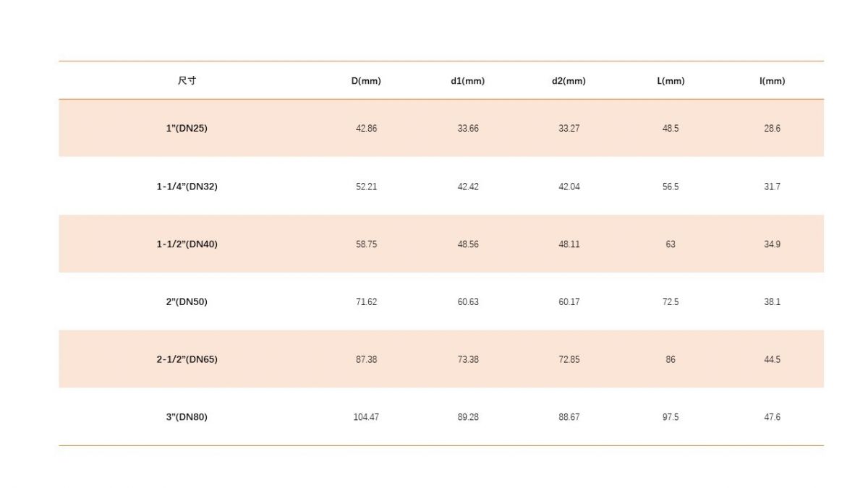This screenshot has width=868, height=488.
Task: Select the D(mm) column header
Action: tap(366, 81)
